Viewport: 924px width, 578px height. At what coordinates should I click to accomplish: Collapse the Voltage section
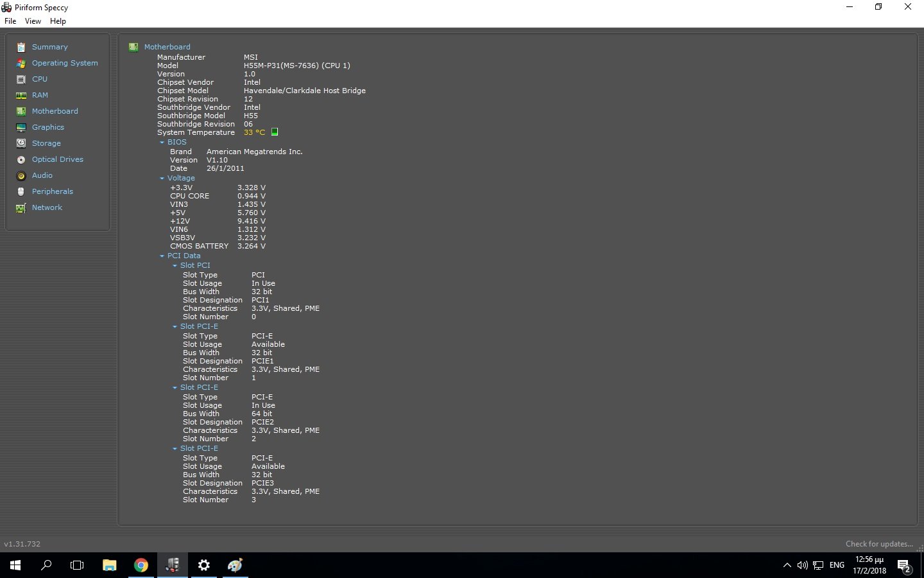click(x=162, y=179)
